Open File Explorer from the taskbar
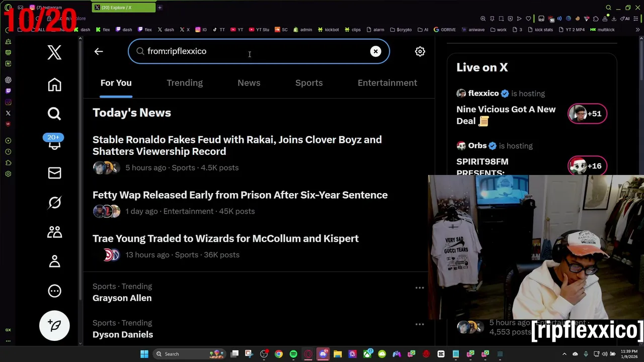 point(338,354)
